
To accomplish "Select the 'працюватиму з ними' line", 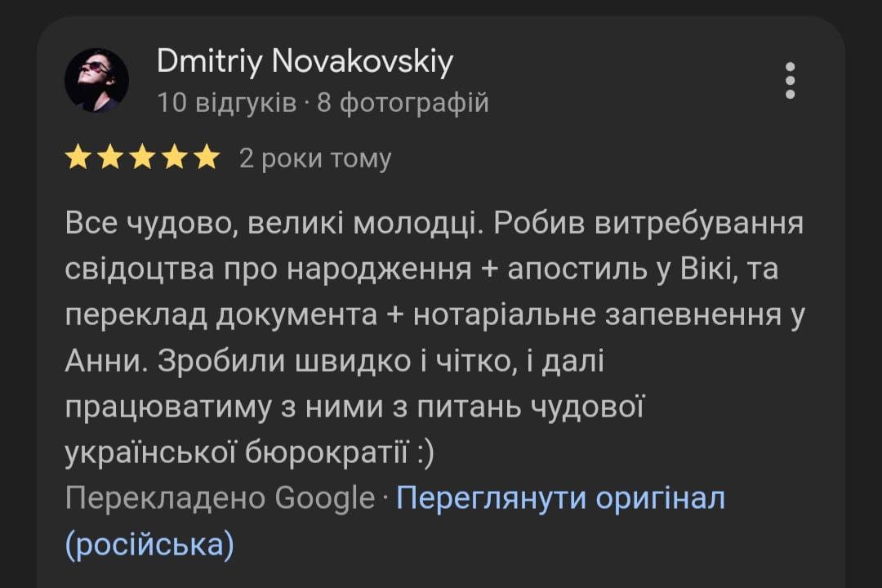I will tap(354, 408).
